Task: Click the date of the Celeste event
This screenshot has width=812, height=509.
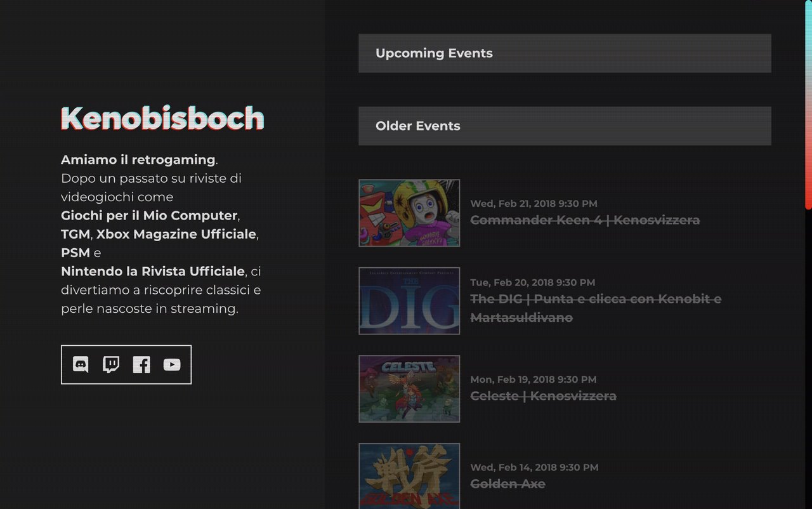Action: (533, 379)
